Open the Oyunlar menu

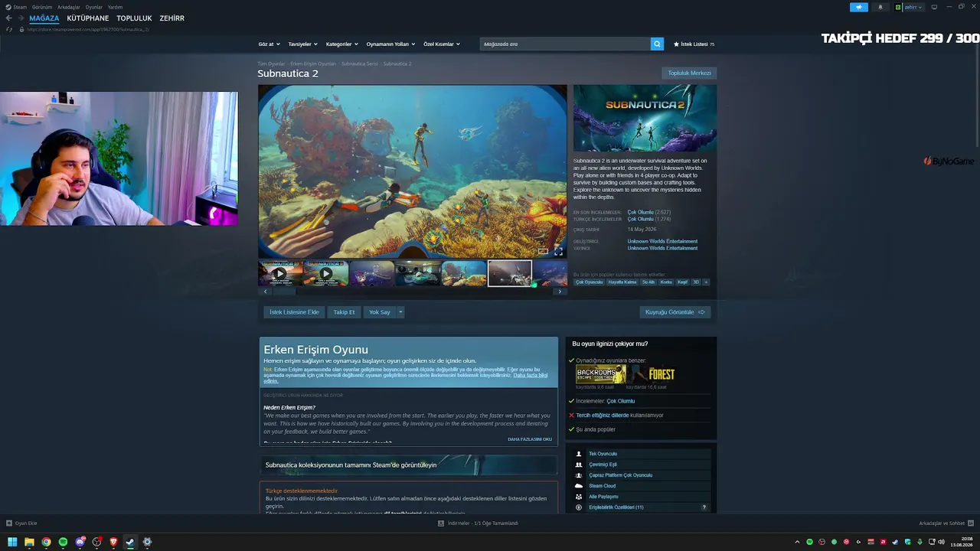[94, 7]
